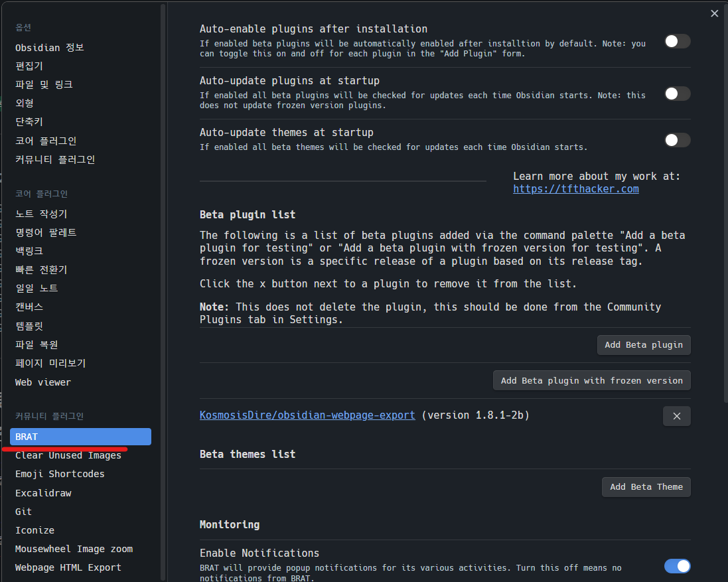Close the settings dialog with the X
This screenshot has width=728, height=582.
[714, 13]
